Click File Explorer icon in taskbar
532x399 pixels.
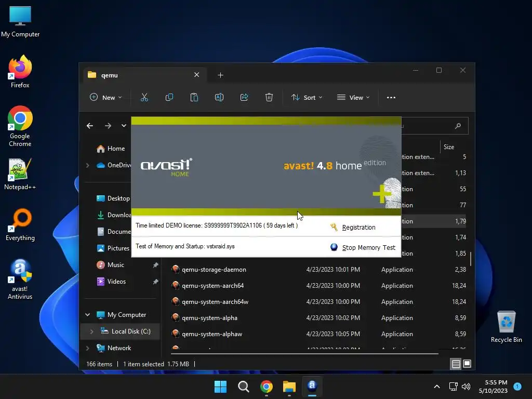click(x=289, y=387)
